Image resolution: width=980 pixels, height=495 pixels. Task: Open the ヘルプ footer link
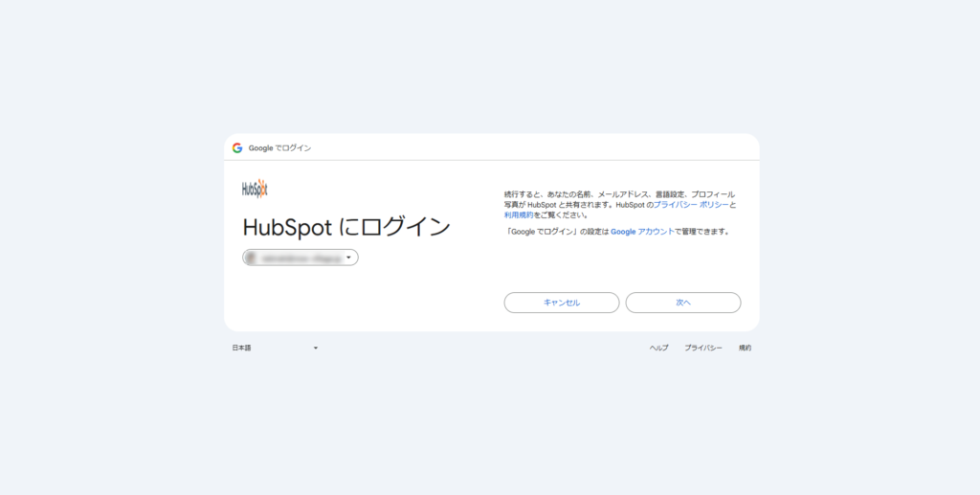tap(658, 349)
